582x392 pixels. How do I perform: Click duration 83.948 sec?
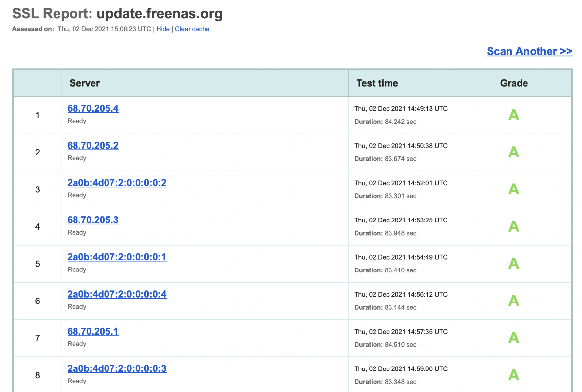point(385,233)
